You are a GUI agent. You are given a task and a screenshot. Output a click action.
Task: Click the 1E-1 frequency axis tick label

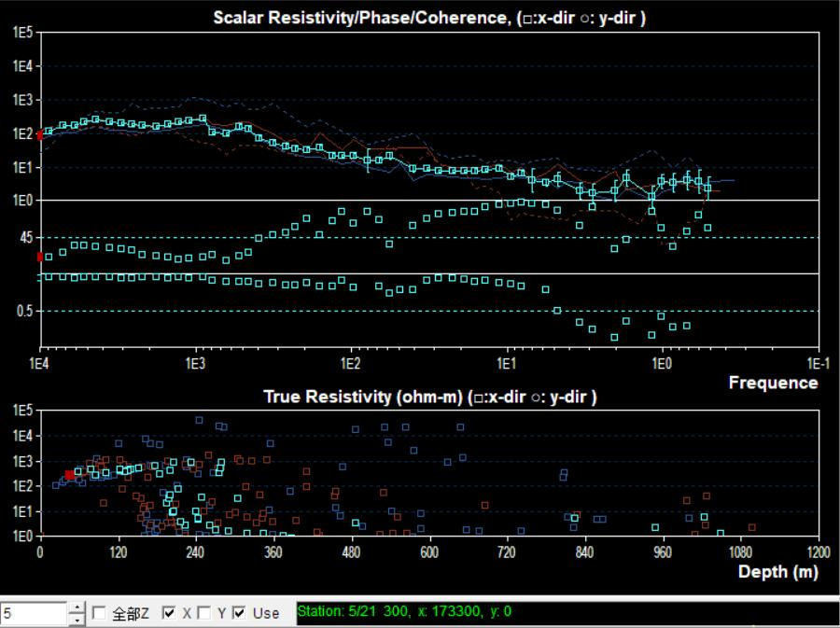tap(814, 363)
